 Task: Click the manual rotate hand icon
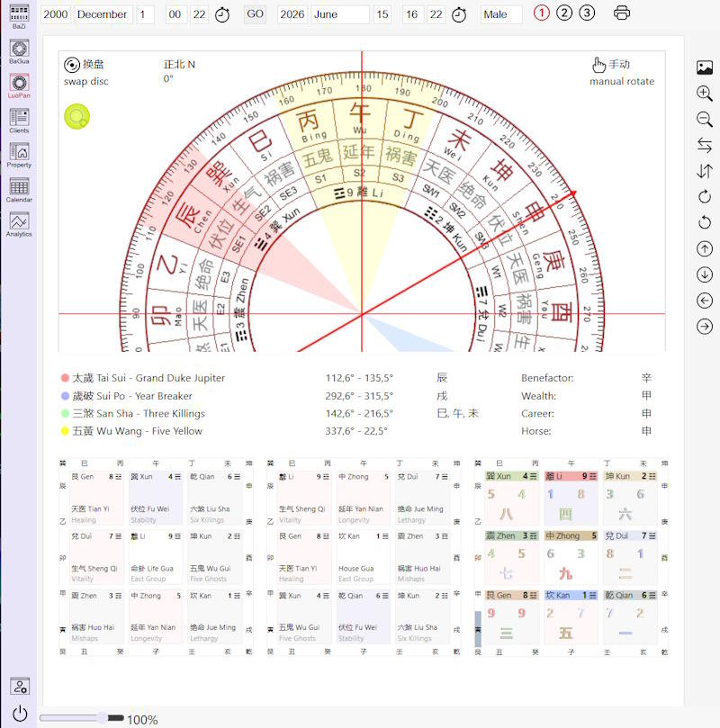(598, 65)
